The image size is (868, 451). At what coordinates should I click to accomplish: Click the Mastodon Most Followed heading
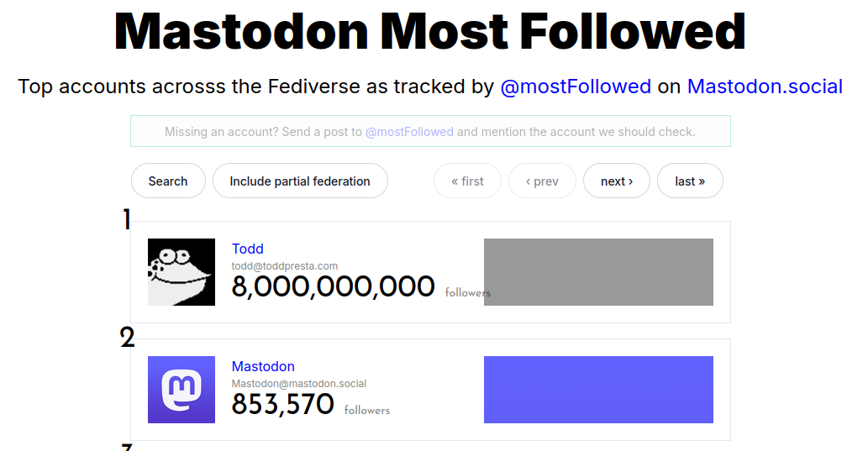click(430, 32)
